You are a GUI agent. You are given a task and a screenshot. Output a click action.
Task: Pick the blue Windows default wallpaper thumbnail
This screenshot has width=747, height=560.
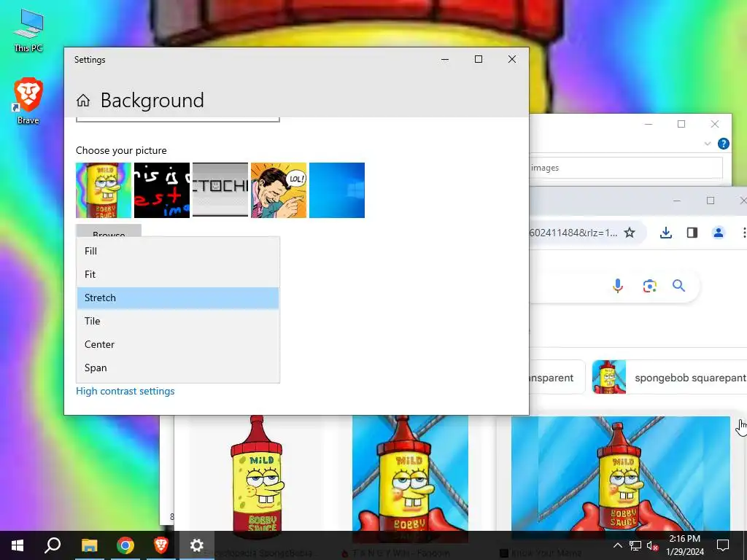pos(337,190)
